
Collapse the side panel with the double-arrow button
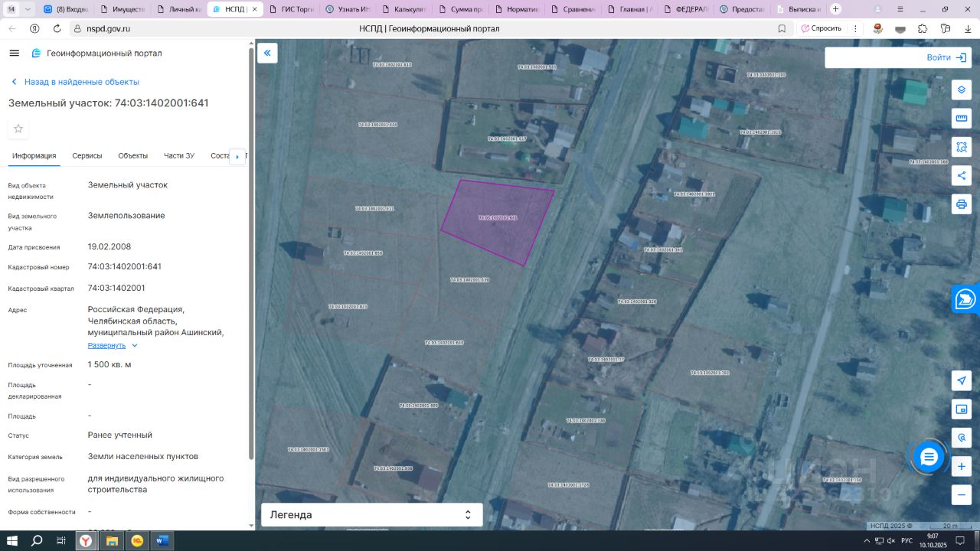coord(267,53)
